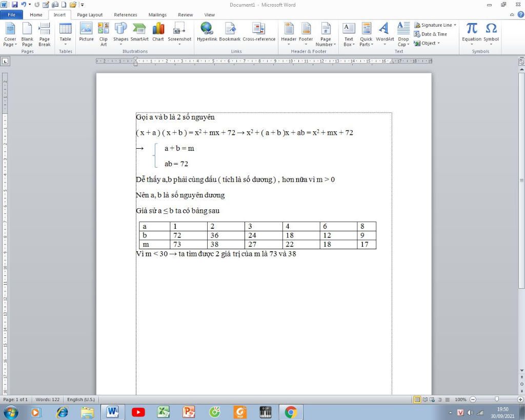
Task: Open the Footer dropdown
Action: tap(306, 34)
